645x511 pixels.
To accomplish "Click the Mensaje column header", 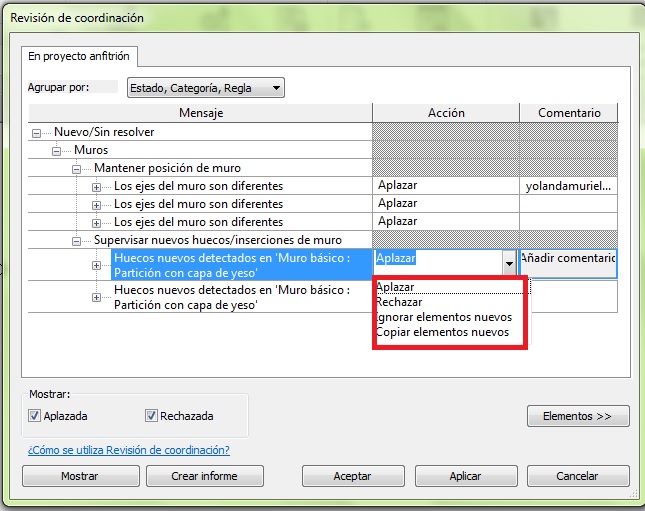I will (x=200, y=113).
